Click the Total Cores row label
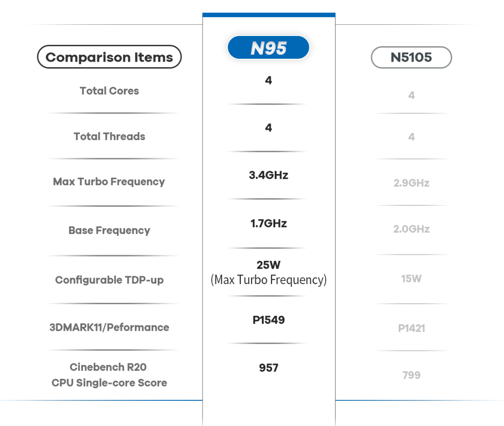Image resolution: width=504 pixels, height=426 pixels. [x=109, y=91]
